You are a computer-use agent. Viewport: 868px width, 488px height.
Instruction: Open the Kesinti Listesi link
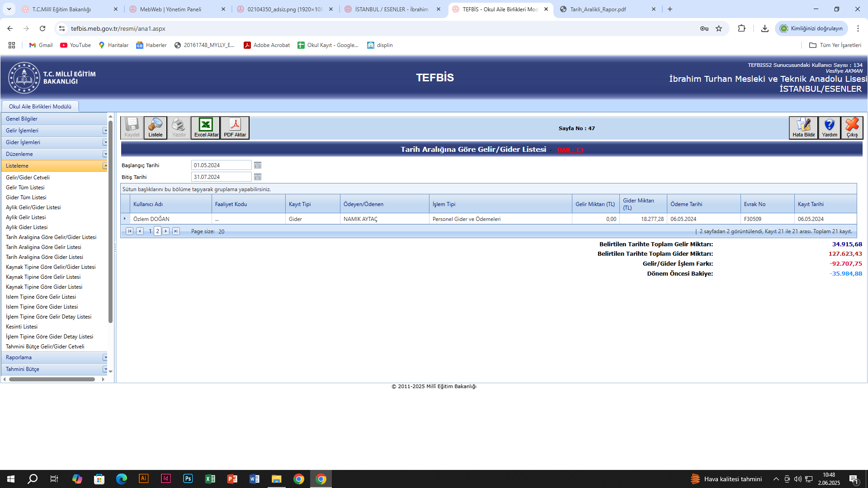point(22,327)
